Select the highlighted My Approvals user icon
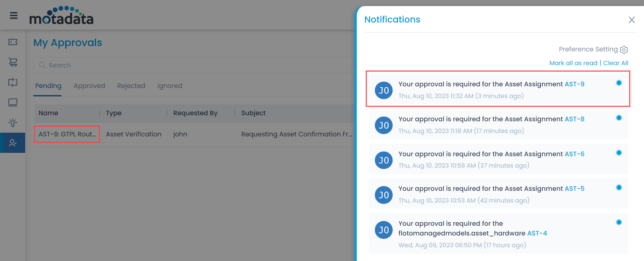The width and height of the screenshot is (644, 261). pyautogui.click(x=12, y=143)
